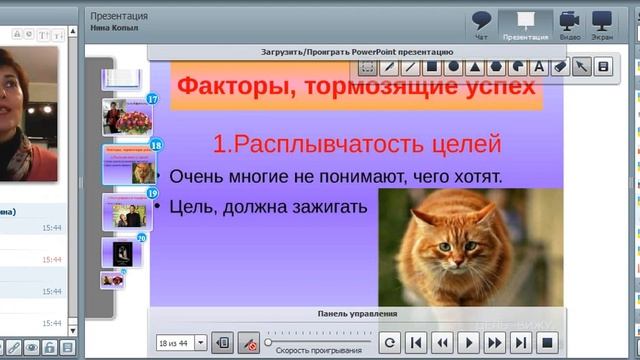Viewport: 640px width, 360px height.
Task: Click the chat scrollbar up arrow
Action: point(73,31)
